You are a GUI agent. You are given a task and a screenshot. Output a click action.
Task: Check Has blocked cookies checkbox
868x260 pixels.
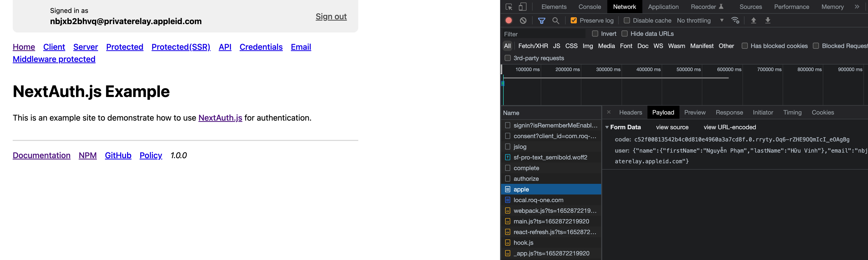point(745,46)
